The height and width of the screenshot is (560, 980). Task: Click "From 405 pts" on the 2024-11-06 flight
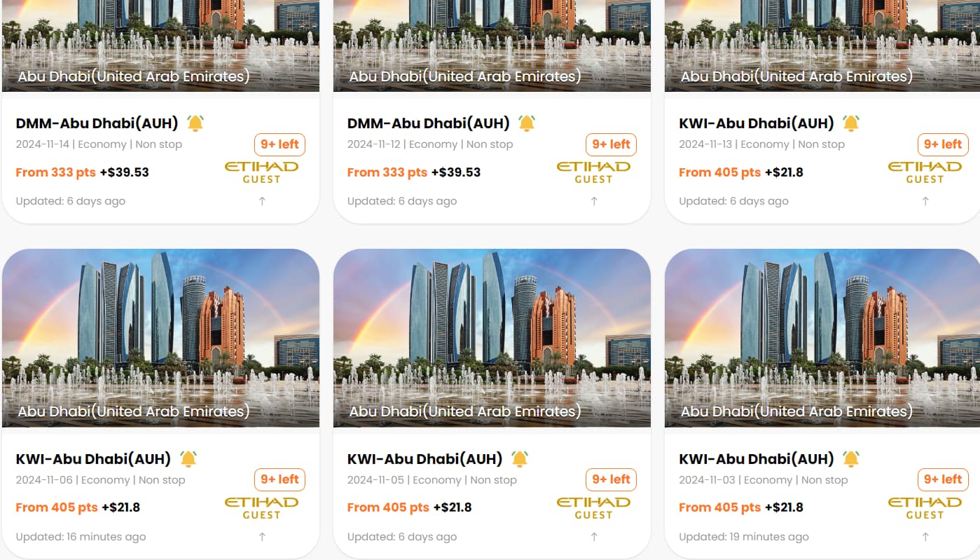click(x=57, y=507)
